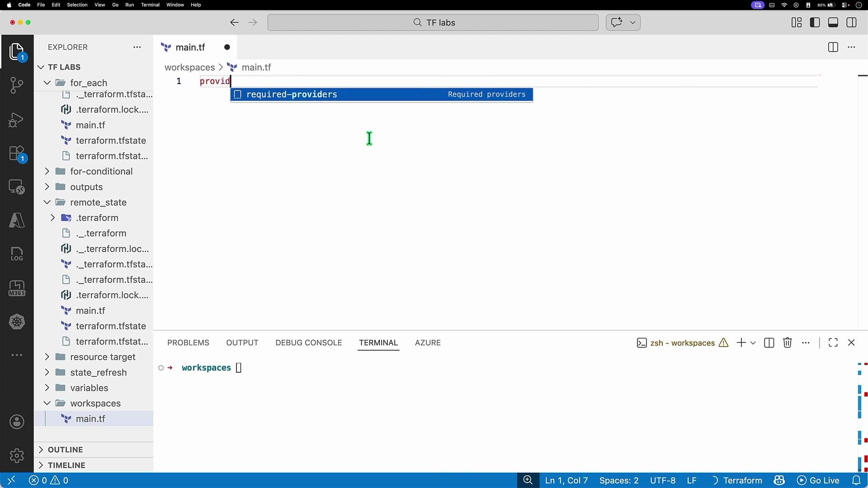Click Go Live in status bar
868x488 pixels.
pos(818,480)
